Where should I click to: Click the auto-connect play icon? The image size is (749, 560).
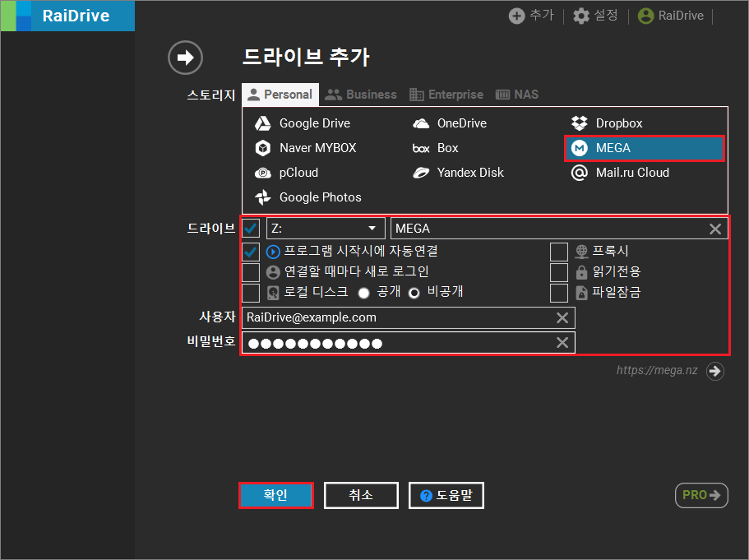[273, 252]
